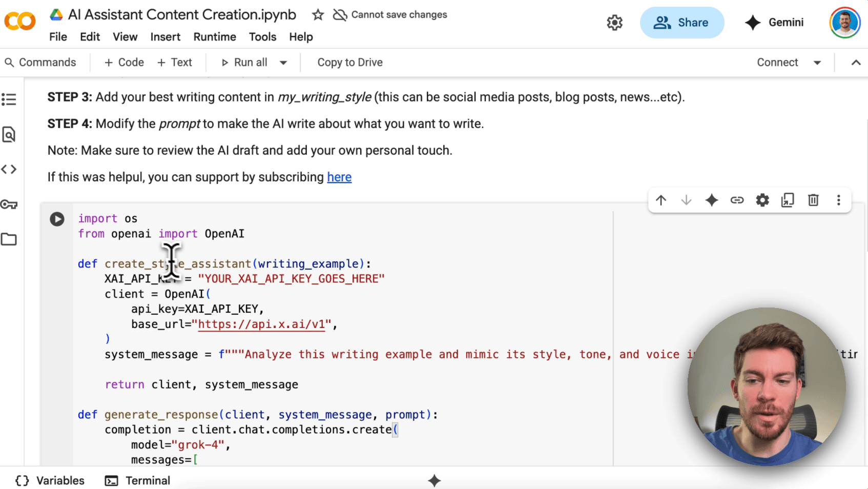The height and width of the screenshot is (489, 868).
Task: Click the Share button
Action: click(x=682, y=23)
